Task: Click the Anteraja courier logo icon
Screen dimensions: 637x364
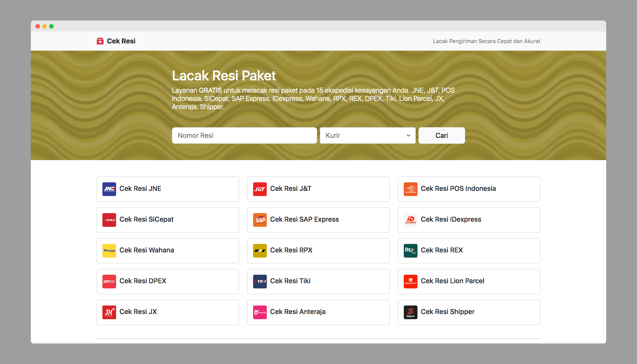Action: [x=260, y=312]
